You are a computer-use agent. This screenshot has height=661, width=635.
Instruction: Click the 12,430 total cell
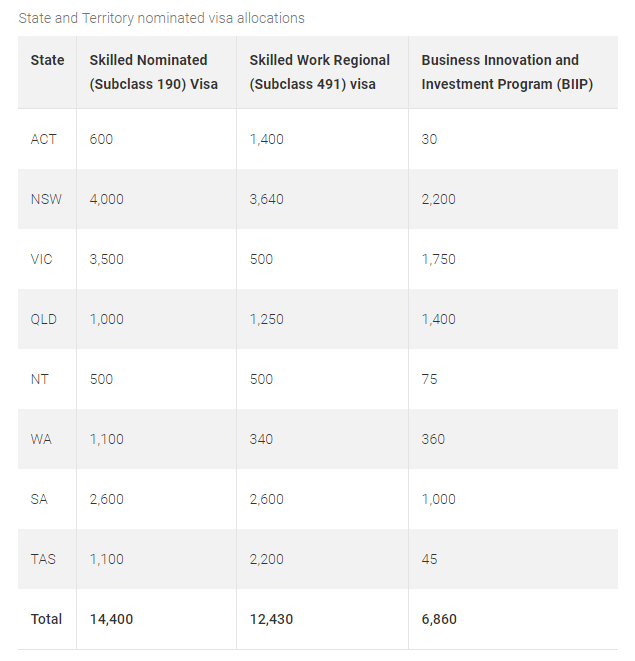[x=271, y=619]
